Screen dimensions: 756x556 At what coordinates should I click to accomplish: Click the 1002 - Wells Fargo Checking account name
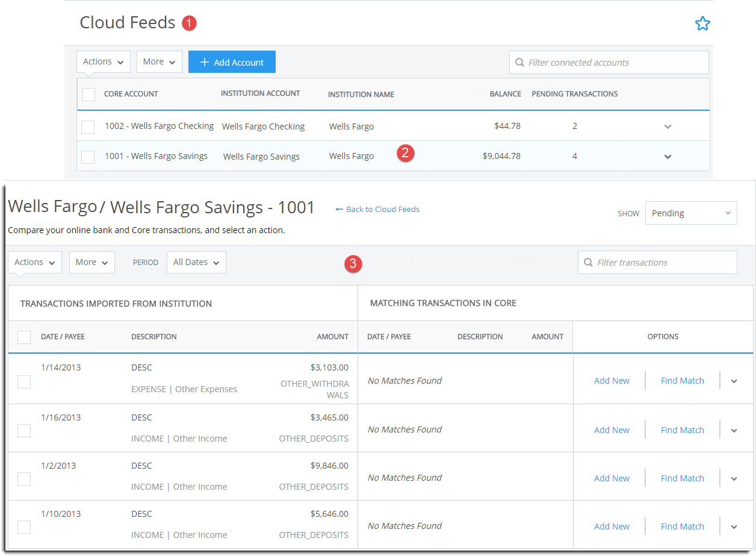(159, 126)
